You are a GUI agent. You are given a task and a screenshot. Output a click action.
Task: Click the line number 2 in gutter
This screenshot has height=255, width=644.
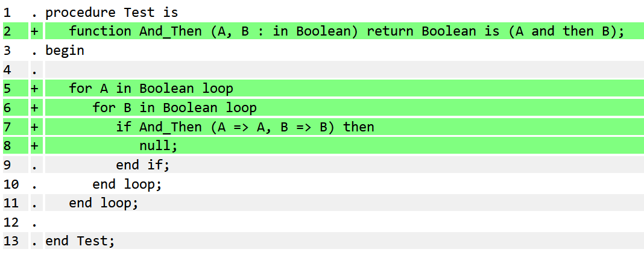click(7, 31)
